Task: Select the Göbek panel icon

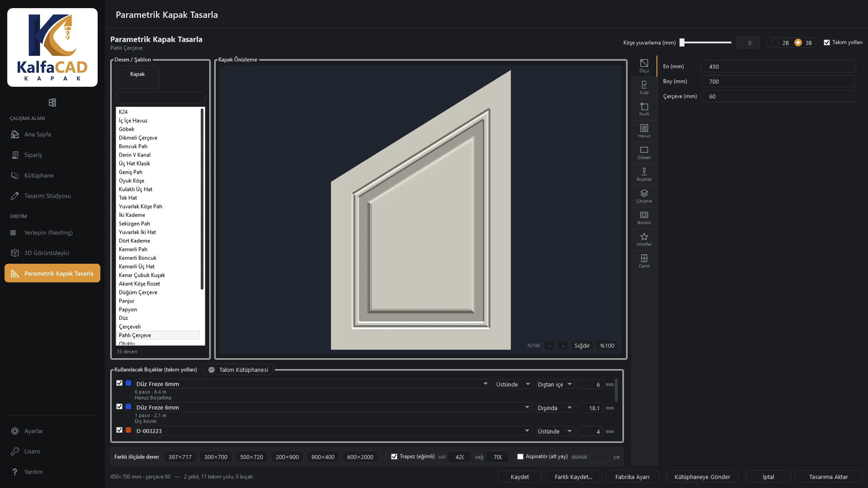Action: tap(644, 153)
